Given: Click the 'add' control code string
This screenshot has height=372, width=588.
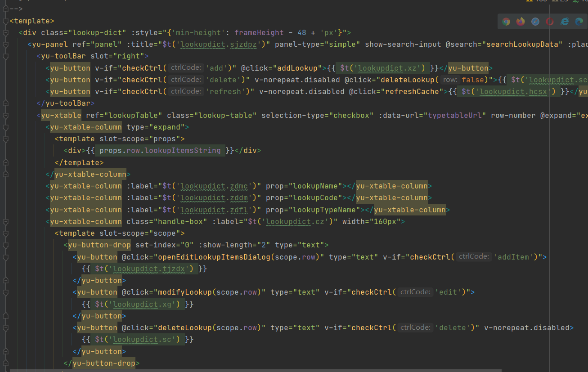Looking at the screenshot, I should click(216, 68).
